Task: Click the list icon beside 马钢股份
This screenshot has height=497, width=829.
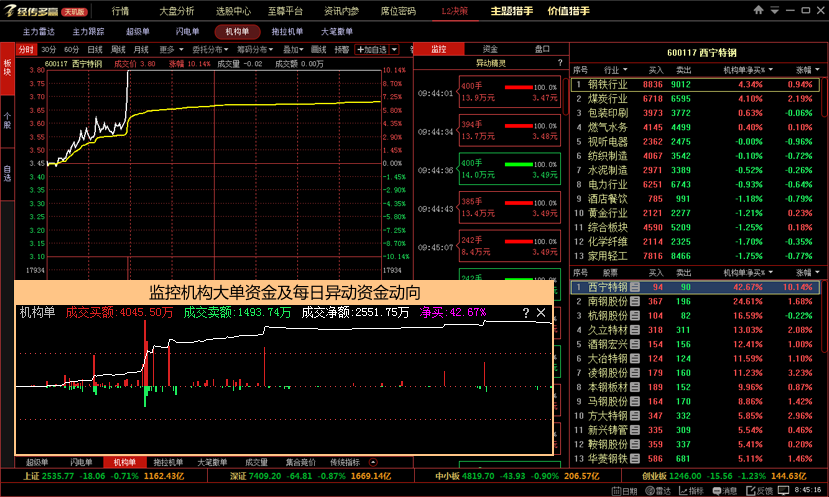Action: click(x=635, y=401)
